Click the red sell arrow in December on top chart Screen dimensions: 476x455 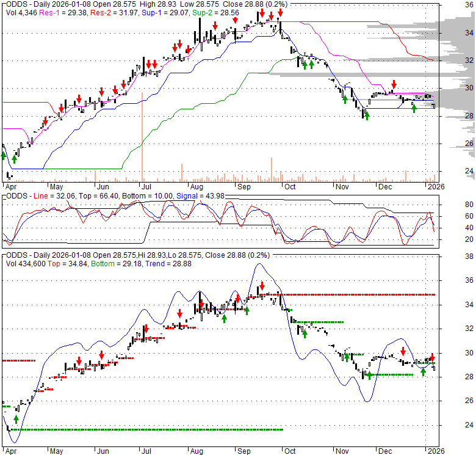[x=394, y=84]
